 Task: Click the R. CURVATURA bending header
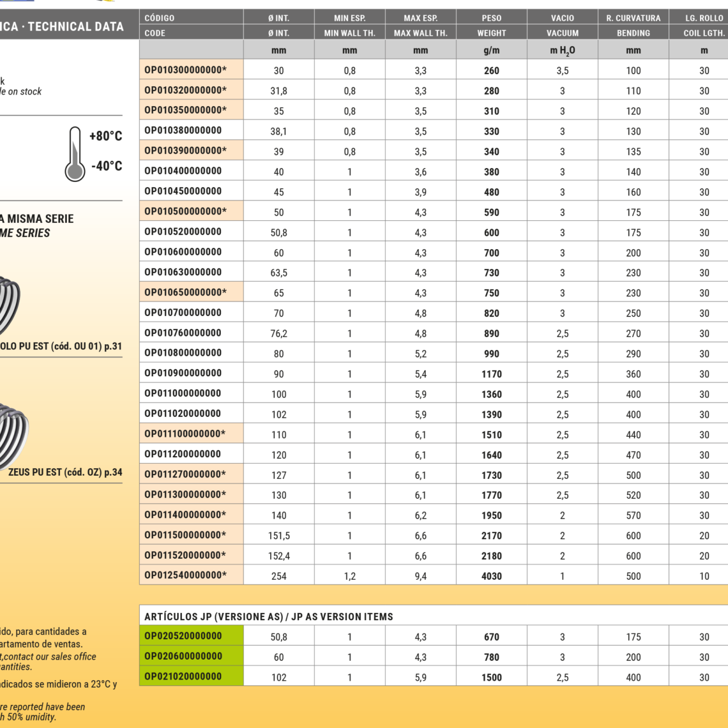pyautogui.click(x=633, y=18)
